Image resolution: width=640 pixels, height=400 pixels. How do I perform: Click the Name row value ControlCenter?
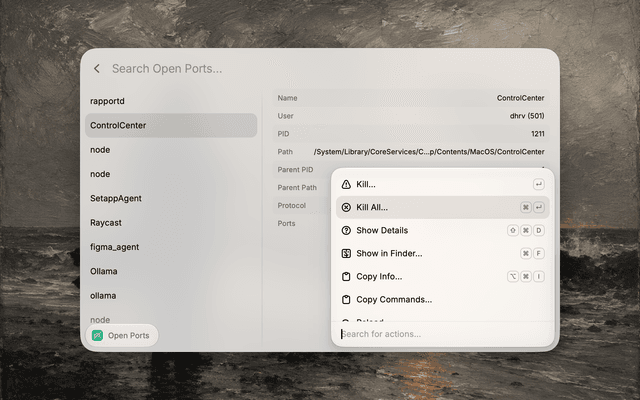(x=520, y=98)
